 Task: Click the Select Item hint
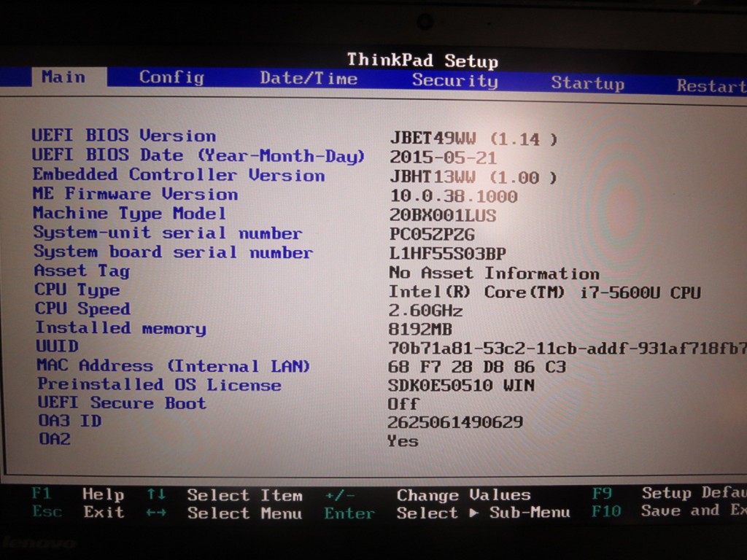(x=245, y=495)
